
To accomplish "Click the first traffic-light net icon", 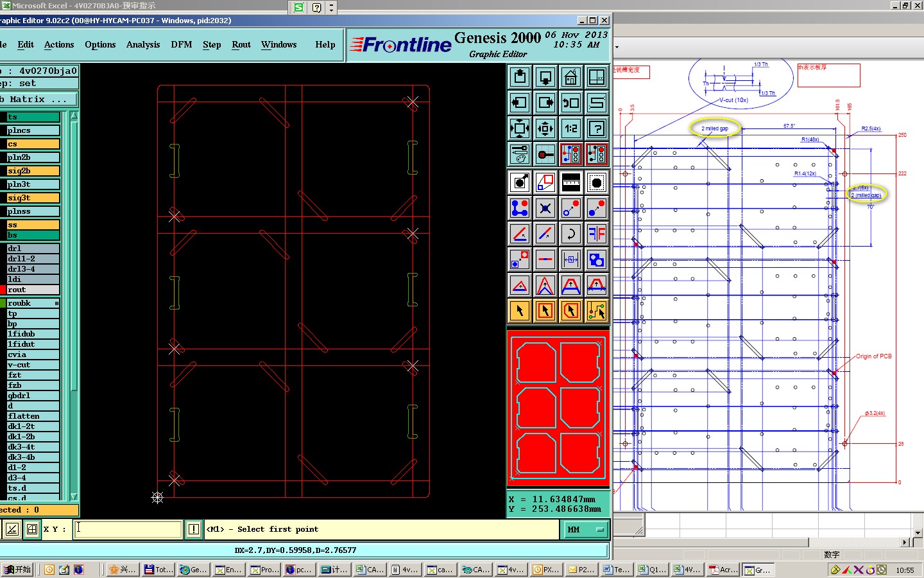I will [x=571, y=154].
